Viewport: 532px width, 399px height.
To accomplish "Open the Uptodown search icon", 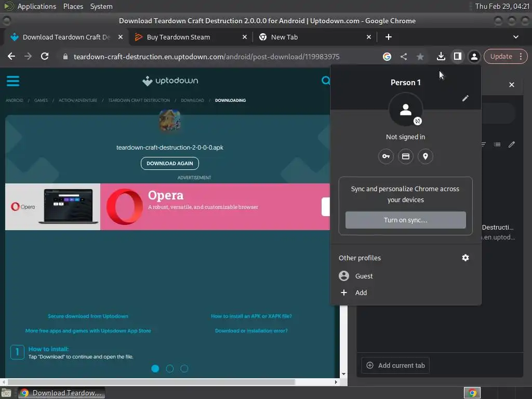I will pyautogui.click(x=325, y=81).
